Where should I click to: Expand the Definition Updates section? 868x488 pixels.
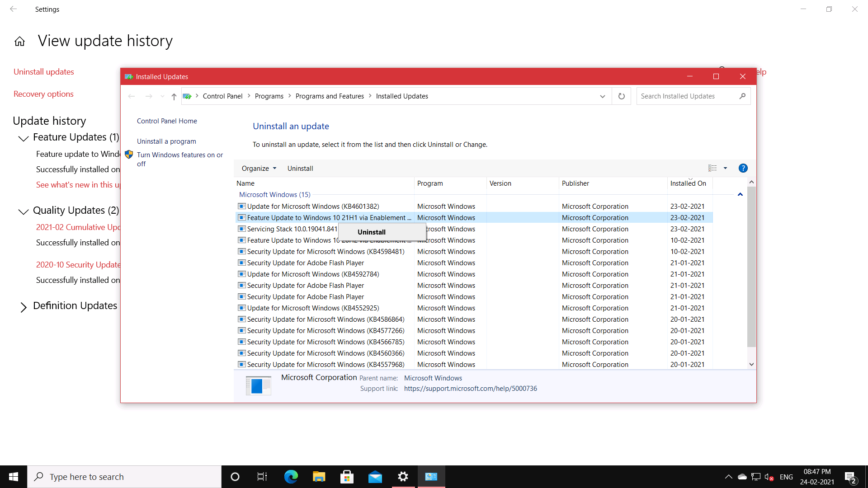coord(23,305)
